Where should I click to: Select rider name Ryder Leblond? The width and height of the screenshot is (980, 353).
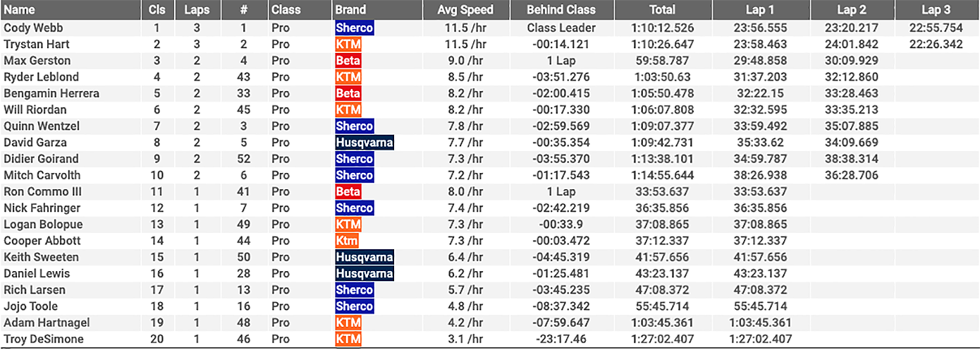42,77
